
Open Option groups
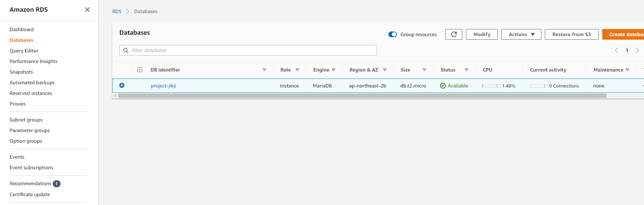[26, 141]
